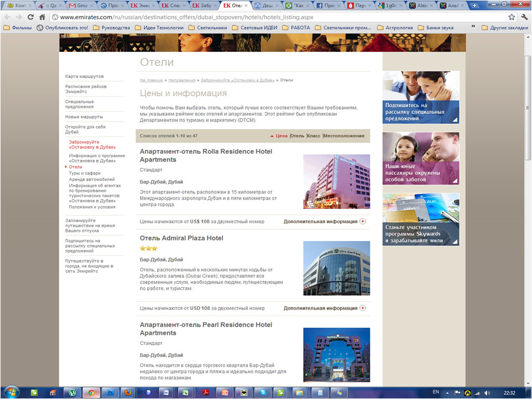Switch to the Facebook 'При' tab

pos(328,6)
